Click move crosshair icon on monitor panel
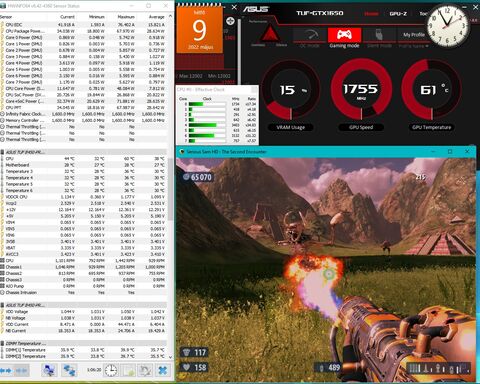This screenshot has width=480, height=384. click(230, 21)
